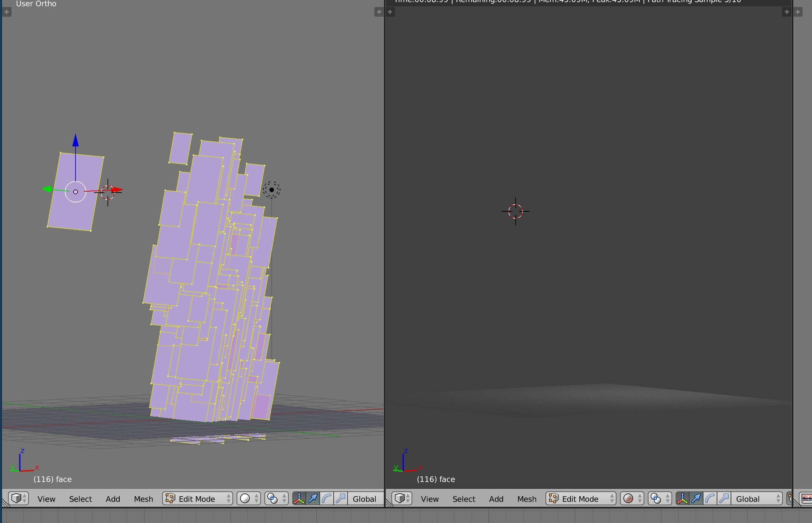Click mini axis indicator in right viewport
The image size is (812, 523).
[x=408, y=461]
